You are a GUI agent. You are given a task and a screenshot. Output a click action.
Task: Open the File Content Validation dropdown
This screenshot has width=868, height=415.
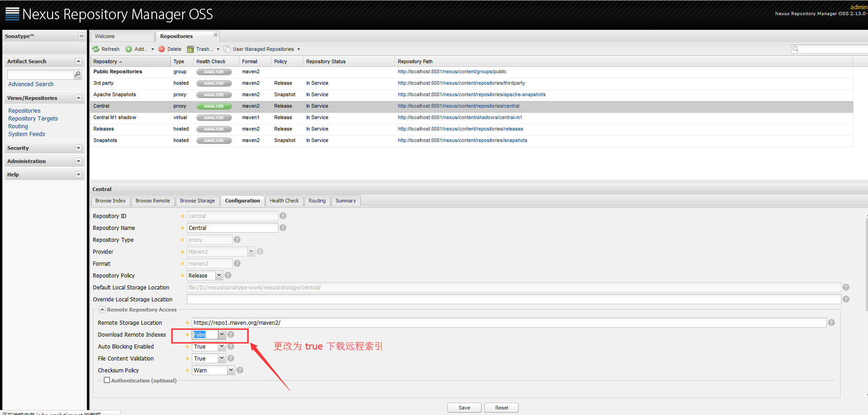pos(222,358)
